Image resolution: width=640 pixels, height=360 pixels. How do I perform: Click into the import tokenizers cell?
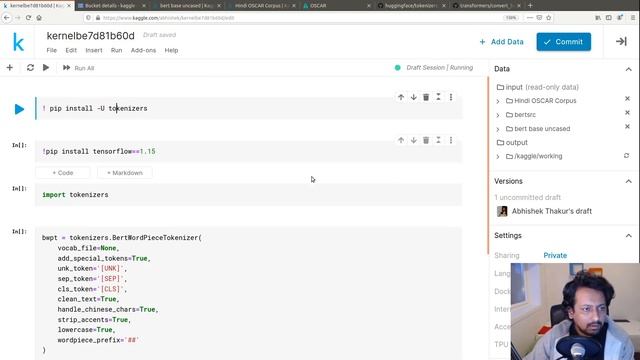coord(249,195)
